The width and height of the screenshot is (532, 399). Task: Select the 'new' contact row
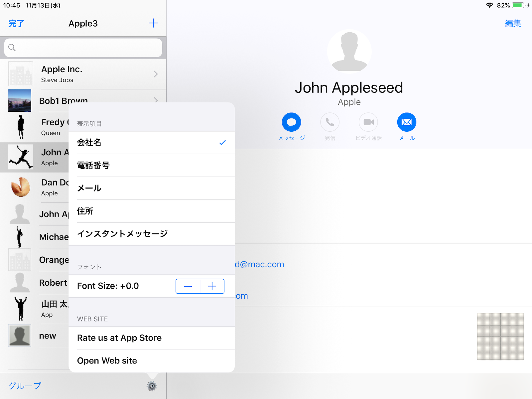click(x=35, y=336)
